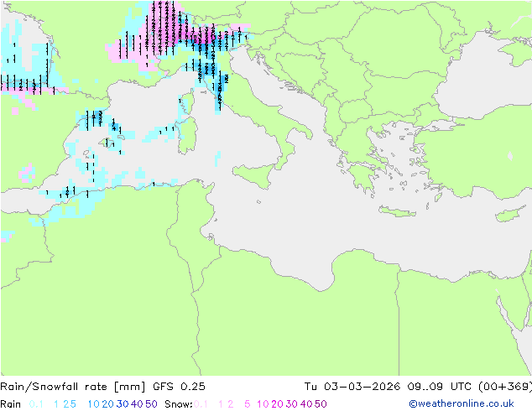This screenshot has width=532, height=411.
Task: Click the Rain legend value 50
Action: 151,404
